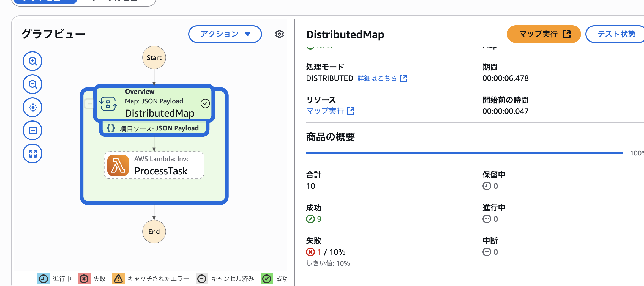Open graph settings gear icon
Image resolution: width=644 pixels, height=286 pixels.
click(x=279, y=34)
